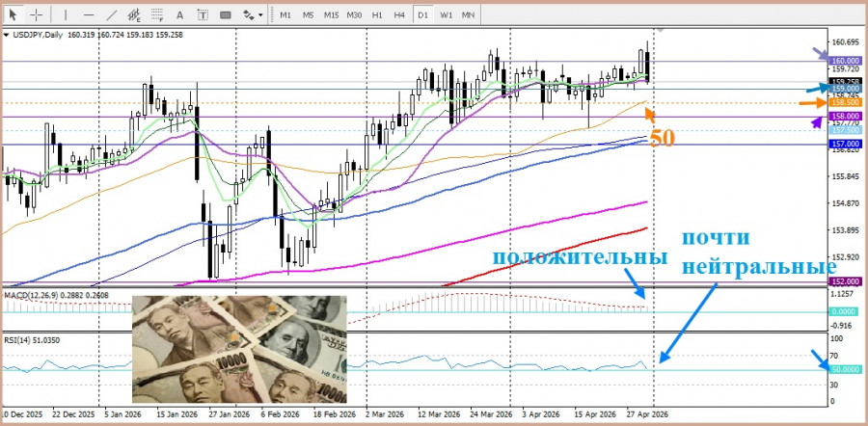Screen dimensions: 868x426
Task: Click the 12 Mar 2026 date label
Action: coord(440,413)
